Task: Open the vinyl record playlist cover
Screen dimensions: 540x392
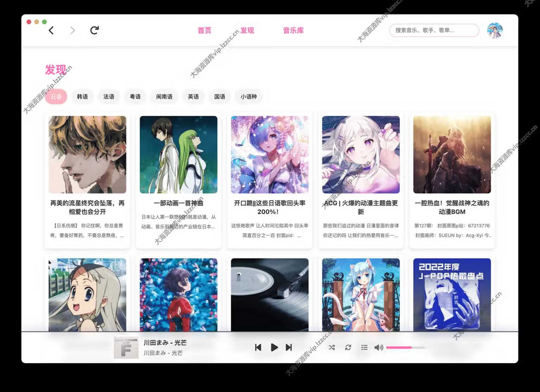Action: (x=270, y=295)
